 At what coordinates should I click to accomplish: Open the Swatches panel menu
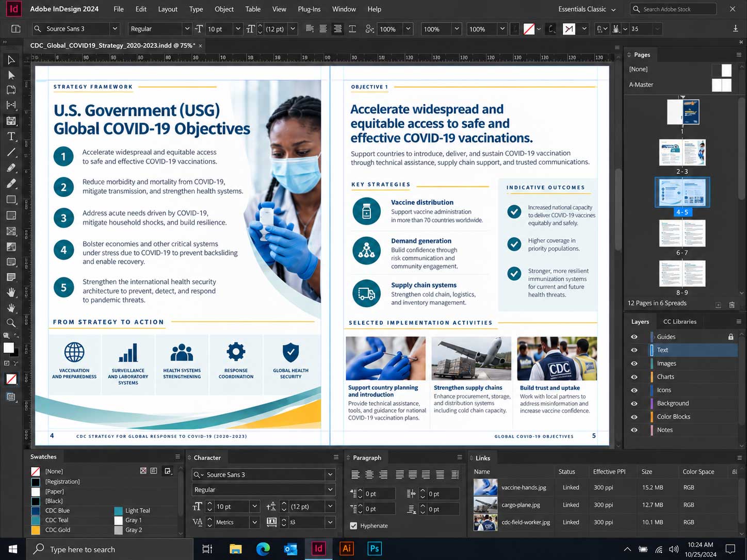[177, 457]
